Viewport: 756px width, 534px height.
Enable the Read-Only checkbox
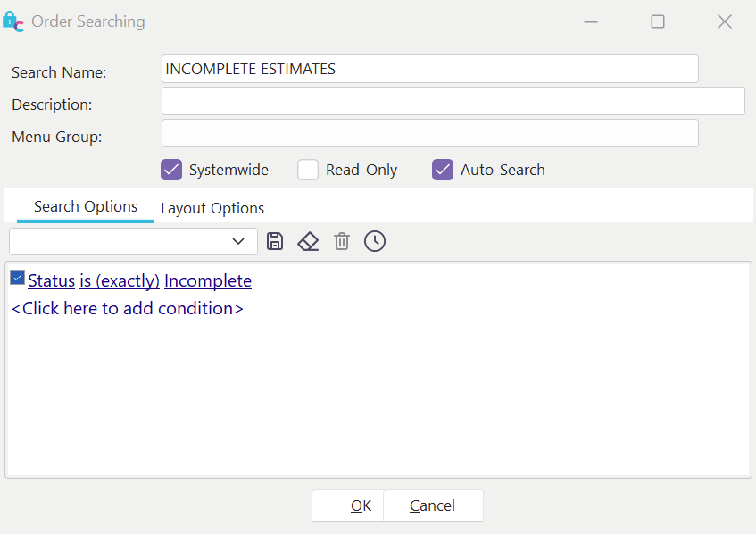tap(308, 170)
